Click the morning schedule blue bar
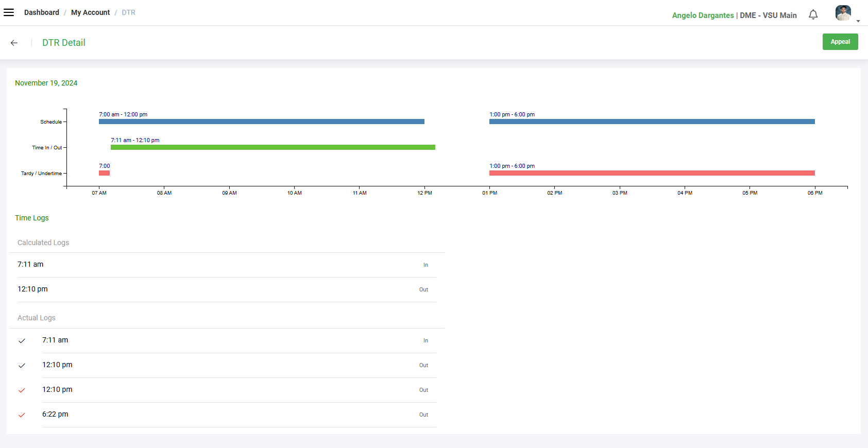This screenshot has height=448, width=868. 261,122
